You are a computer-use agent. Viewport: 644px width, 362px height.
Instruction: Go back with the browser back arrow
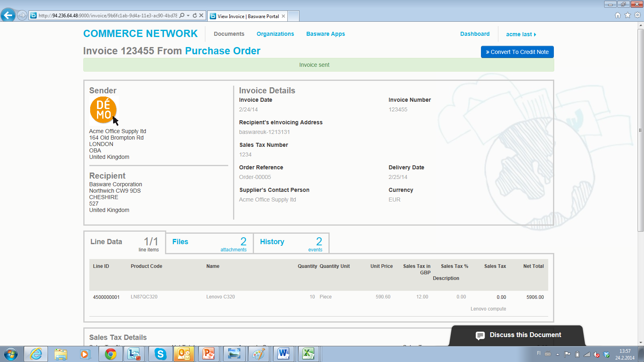point(8,15)
